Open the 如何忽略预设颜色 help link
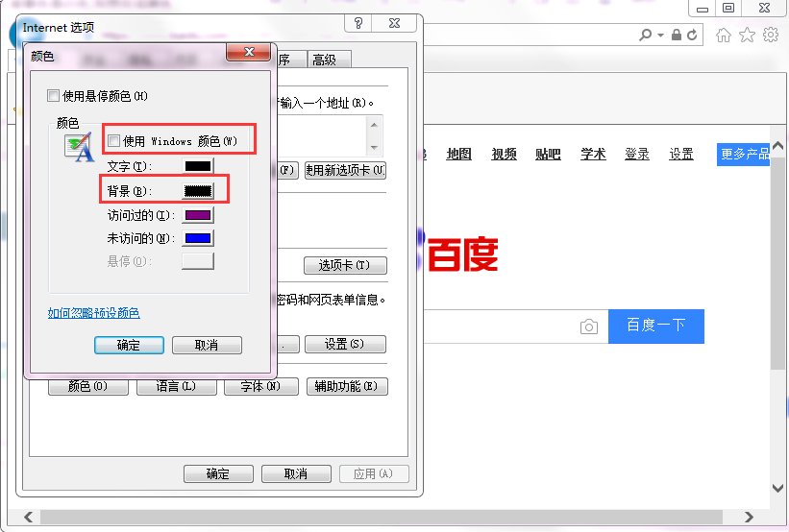 point(93,313)
